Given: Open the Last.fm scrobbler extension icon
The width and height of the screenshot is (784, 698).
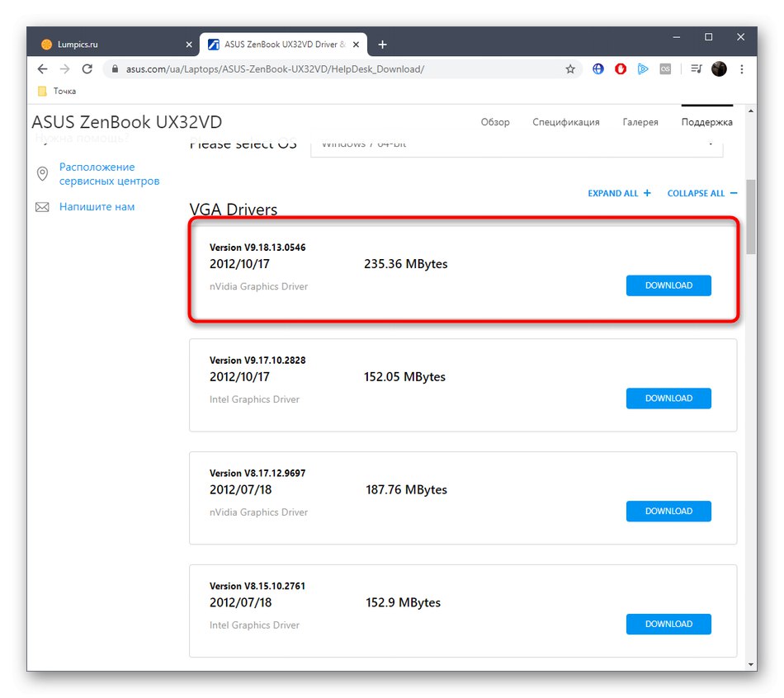Looking at the screenshot, I should click(665, 68).
